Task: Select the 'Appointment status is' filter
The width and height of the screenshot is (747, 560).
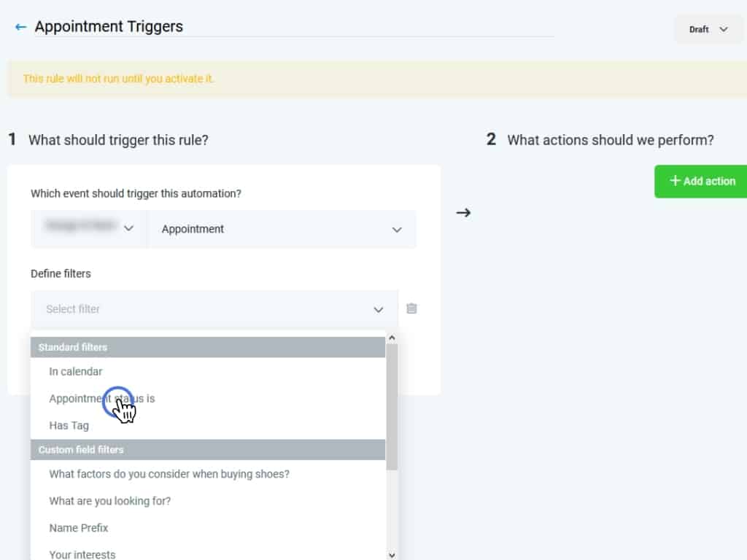Action: click(102, 398)
